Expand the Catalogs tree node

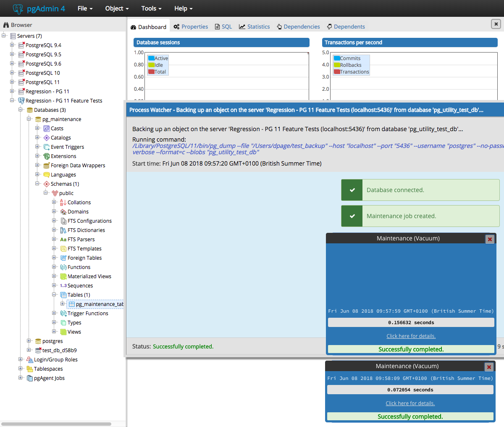pyautogui.click(x=37, y=137)
